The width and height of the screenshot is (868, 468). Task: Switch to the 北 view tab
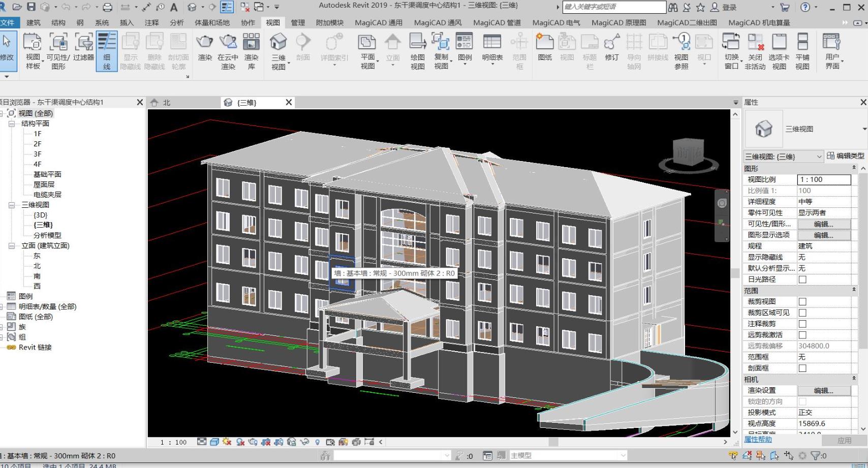(166, 103)
